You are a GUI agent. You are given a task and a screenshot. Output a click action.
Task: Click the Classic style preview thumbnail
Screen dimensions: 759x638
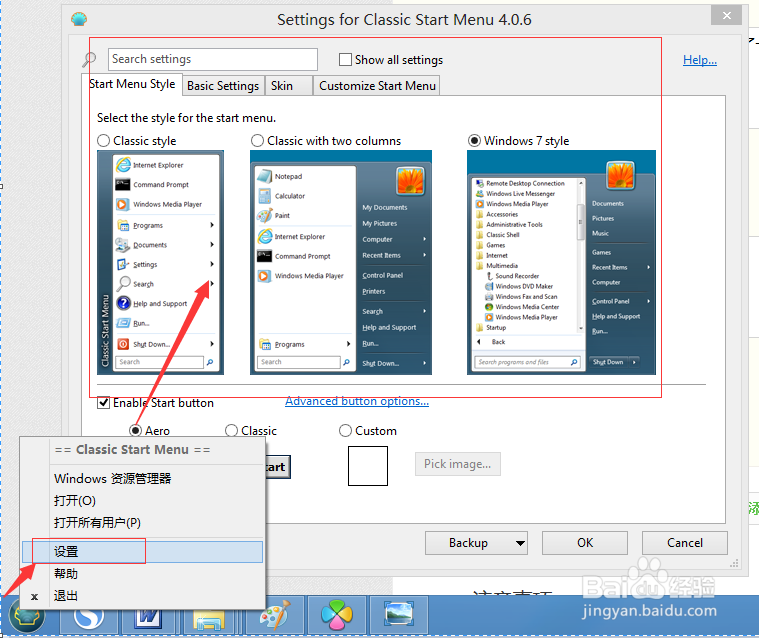coord(160,262)
